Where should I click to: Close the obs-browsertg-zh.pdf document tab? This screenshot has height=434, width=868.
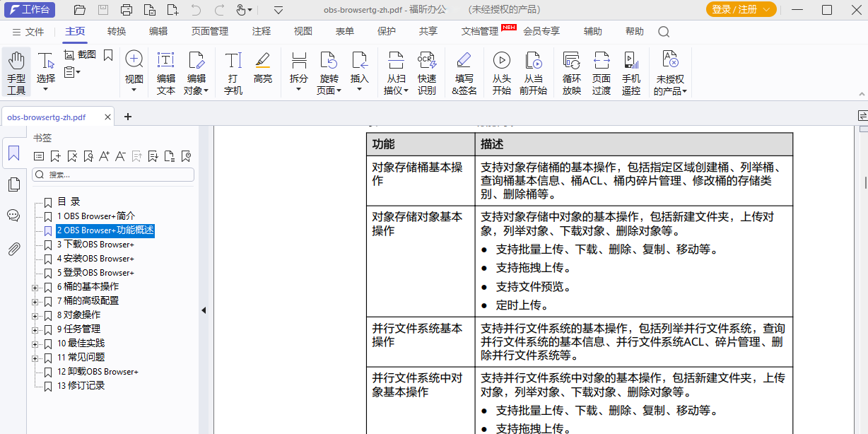coord(107,117)
